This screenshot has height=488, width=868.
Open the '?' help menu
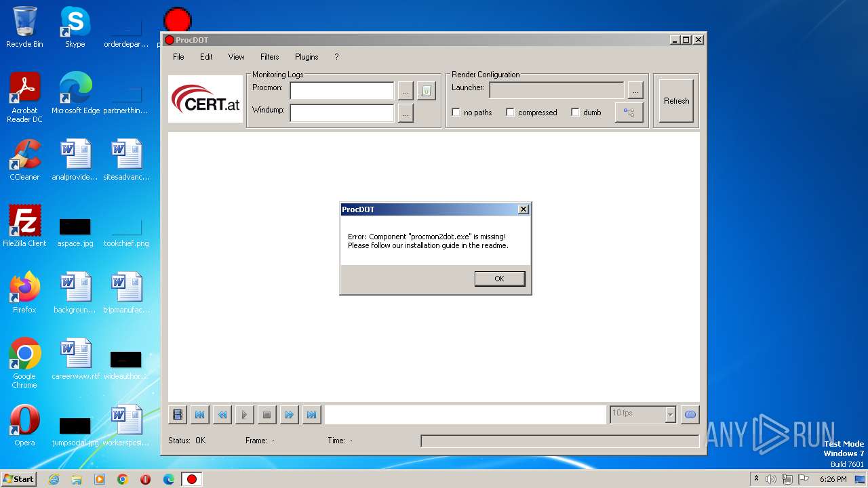(x=336, y=57)
